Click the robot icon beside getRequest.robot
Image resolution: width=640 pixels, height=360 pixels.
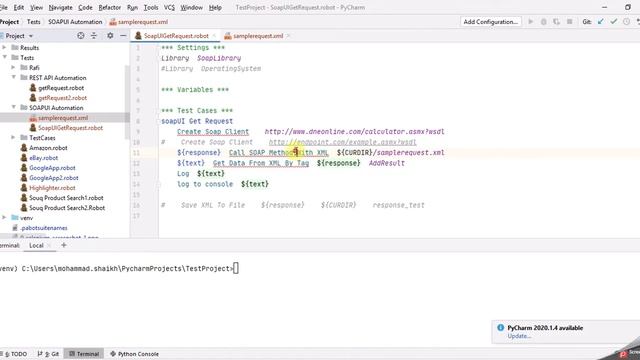(33, 88)
